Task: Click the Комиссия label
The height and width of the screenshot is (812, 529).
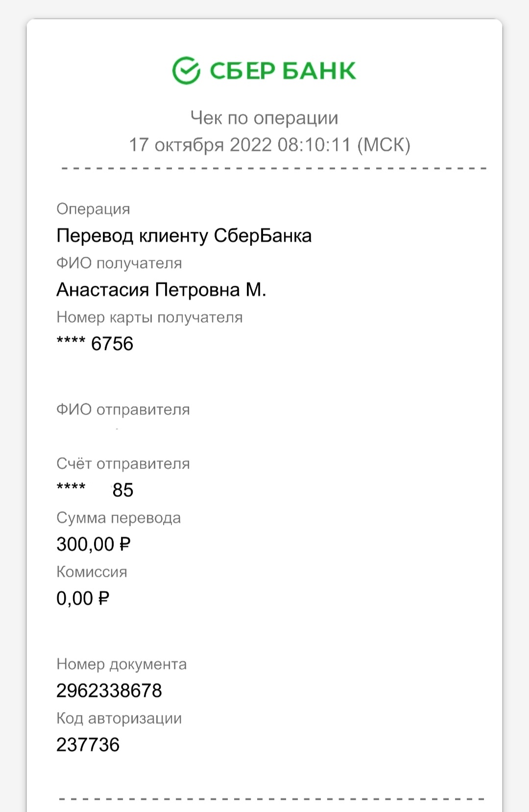Action: pyautogui.click(x=92, y=572)
